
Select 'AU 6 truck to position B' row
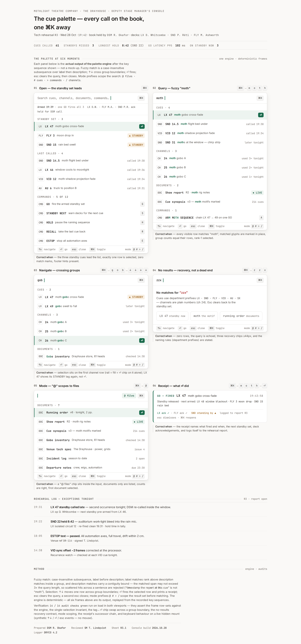click(x=91, y=188)
